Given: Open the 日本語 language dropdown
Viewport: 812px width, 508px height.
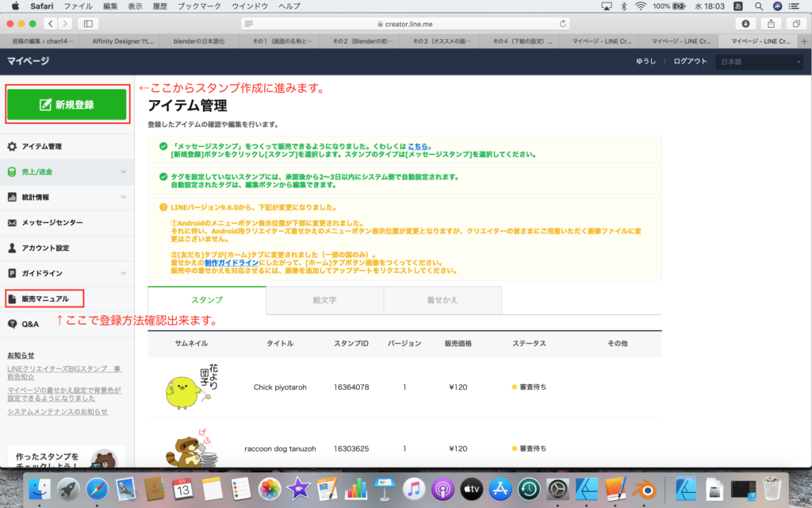Looking at the screenshot, I should click(x=760, y=62).
